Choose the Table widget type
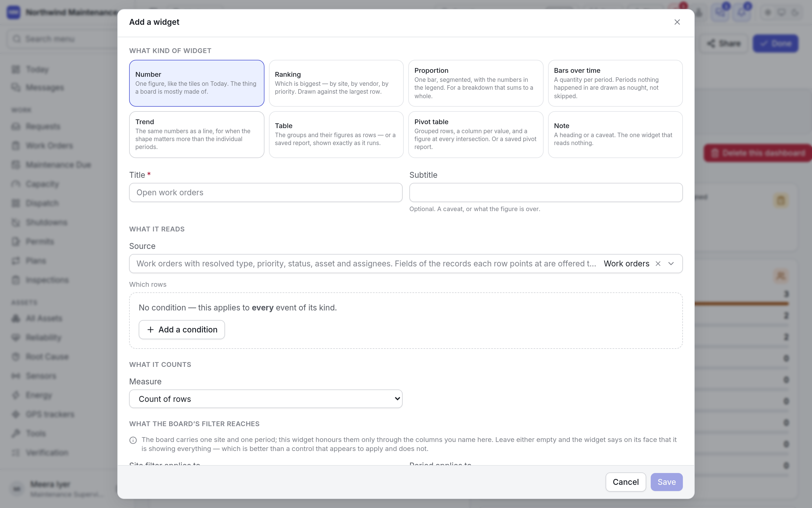This screenshot has height=508, width=812. pos(336,134)
